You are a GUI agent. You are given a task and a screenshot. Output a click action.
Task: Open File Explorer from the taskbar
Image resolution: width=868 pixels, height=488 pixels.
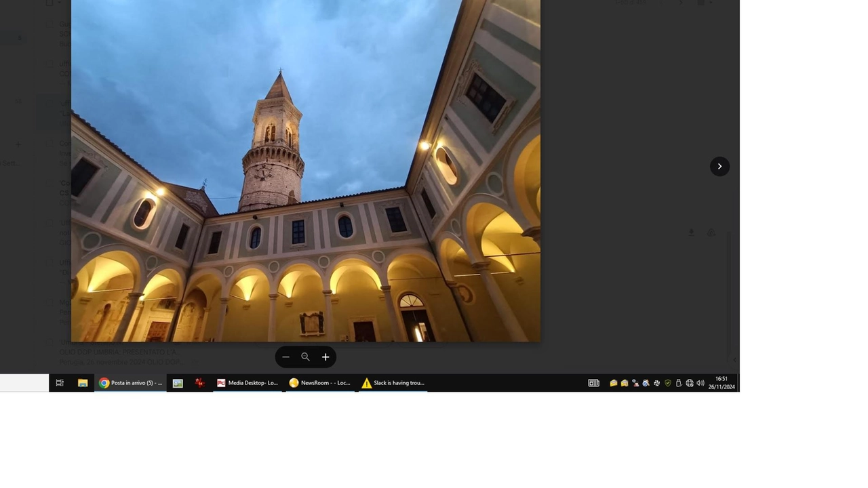[83, 383]
